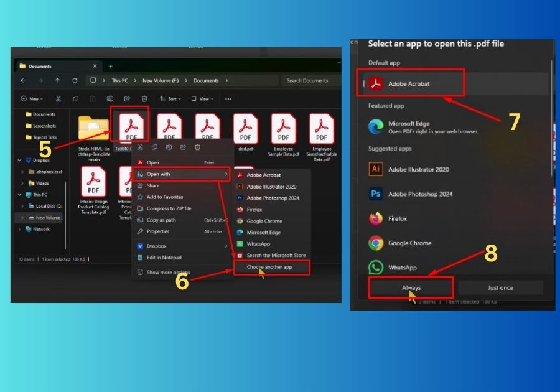Choose WhatsApp in Open with submenu
The width and height of the screenshot is (560, 392).
(273, 244)
